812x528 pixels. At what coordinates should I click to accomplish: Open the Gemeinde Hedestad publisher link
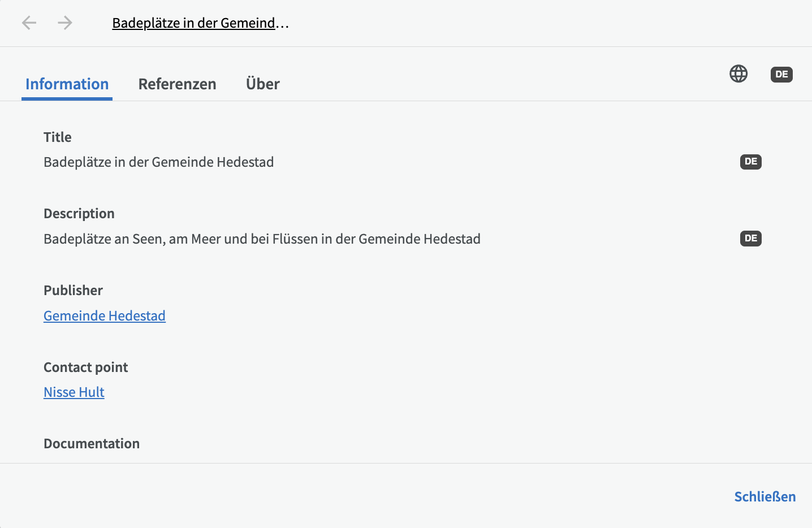105,316
